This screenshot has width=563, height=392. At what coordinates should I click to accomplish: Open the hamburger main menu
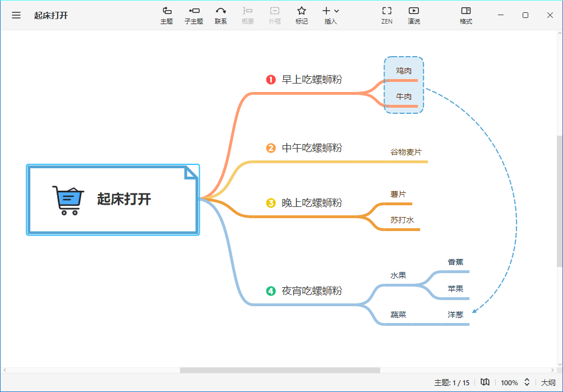pyautogui.click(x=16, y=15)
